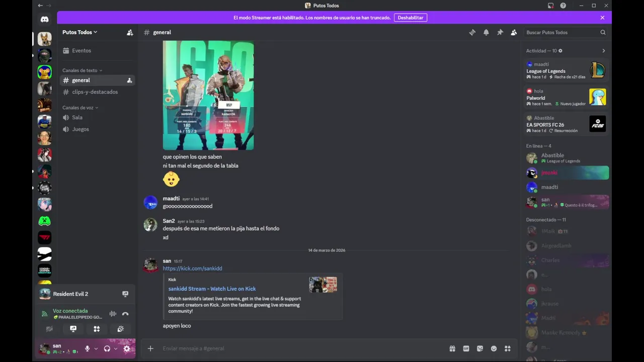Mute the microphone
644x362 pixels.
click(87, 348)
